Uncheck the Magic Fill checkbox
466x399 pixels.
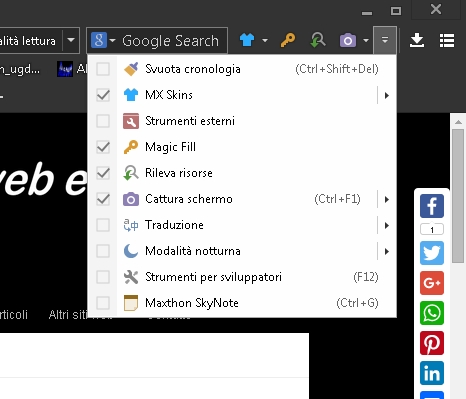[x=103, y=147]
